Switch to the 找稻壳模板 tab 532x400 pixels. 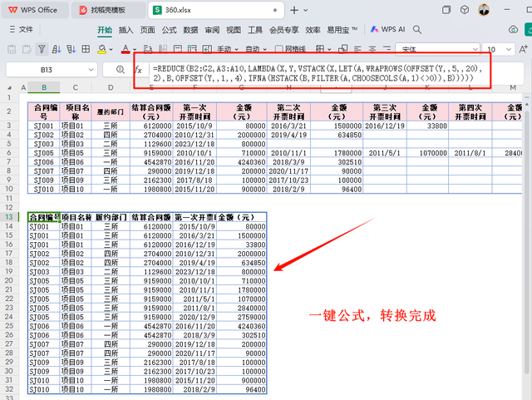108,10
